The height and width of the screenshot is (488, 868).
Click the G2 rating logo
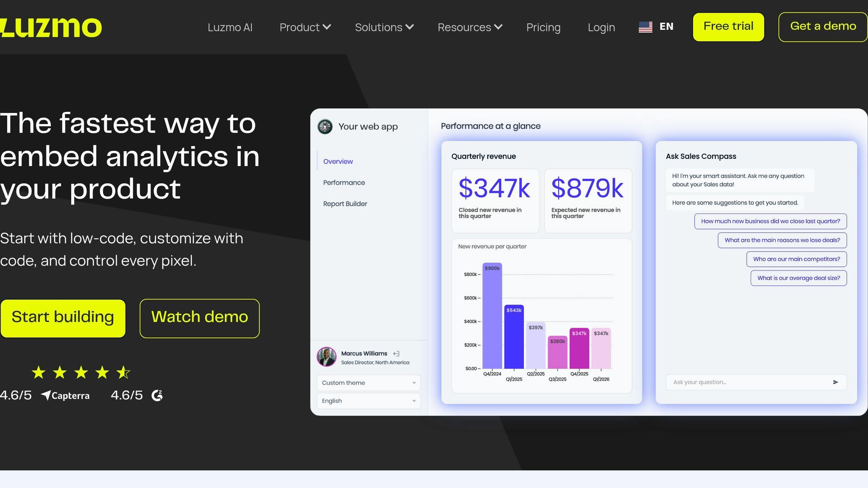(x=157, y=395)
